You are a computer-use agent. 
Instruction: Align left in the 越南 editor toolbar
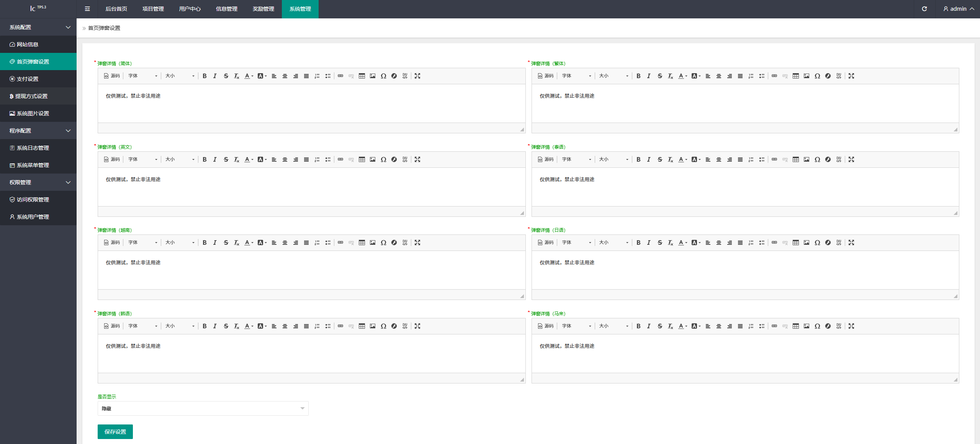click(x=274, y=242)
